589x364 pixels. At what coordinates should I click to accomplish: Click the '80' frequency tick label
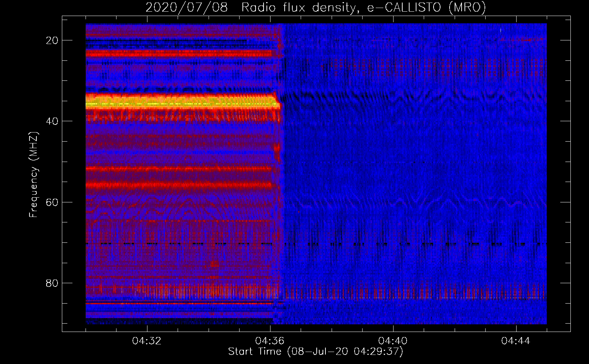click(x=52, y=283)
